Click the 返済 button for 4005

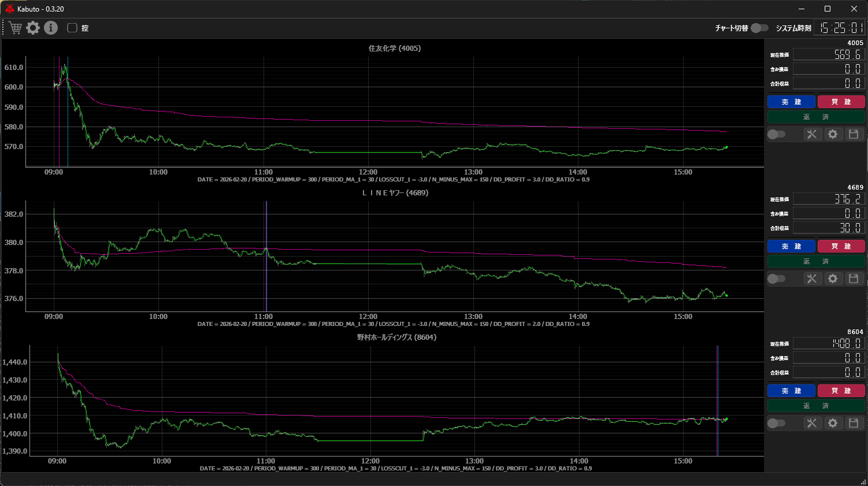pos(816,117)
